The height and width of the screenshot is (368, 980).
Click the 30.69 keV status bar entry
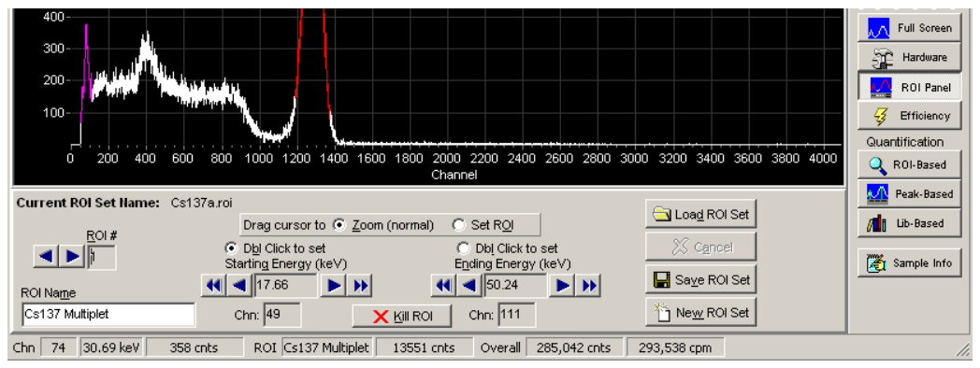112,347
